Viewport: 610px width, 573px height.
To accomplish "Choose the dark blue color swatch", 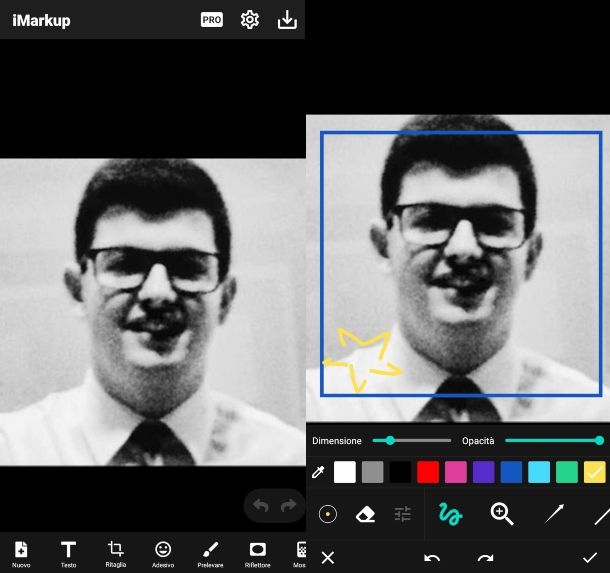I will (511, 472).
